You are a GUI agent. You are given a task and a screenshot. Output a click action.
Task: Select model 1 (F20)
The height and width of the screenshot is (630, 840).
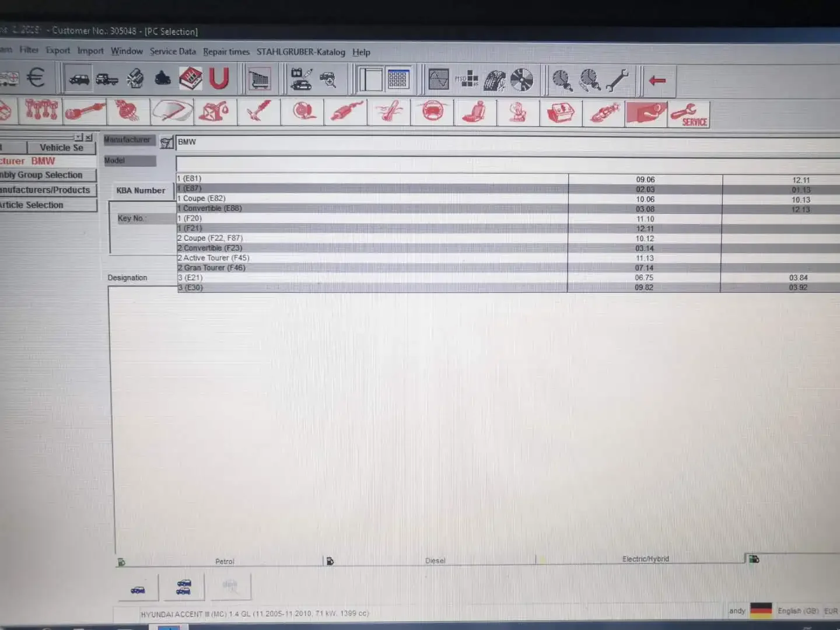(x=508, y=219)
